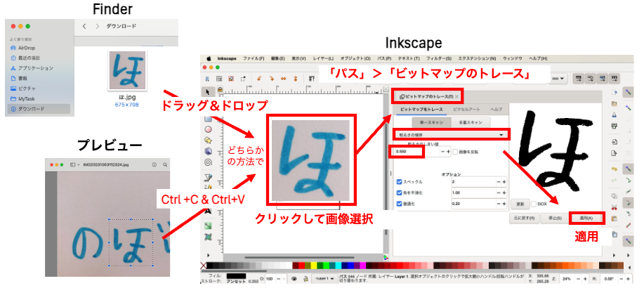
Task: Choose the star/polygon tool in Inkscape toolbox
Action: point(208,140)
